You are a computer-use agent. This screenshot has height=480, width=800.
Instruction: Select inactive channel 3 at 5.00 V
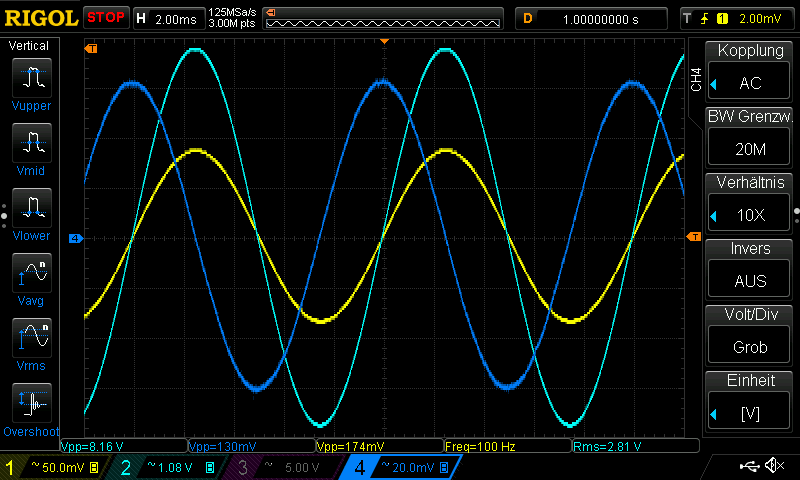tap(284, 467)
